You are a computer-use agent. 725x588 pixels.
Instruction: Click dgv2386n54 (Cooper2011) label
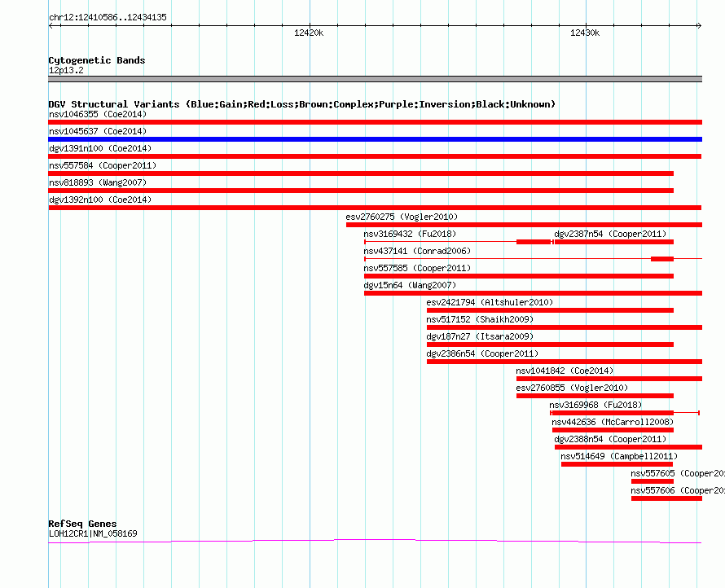482,353
